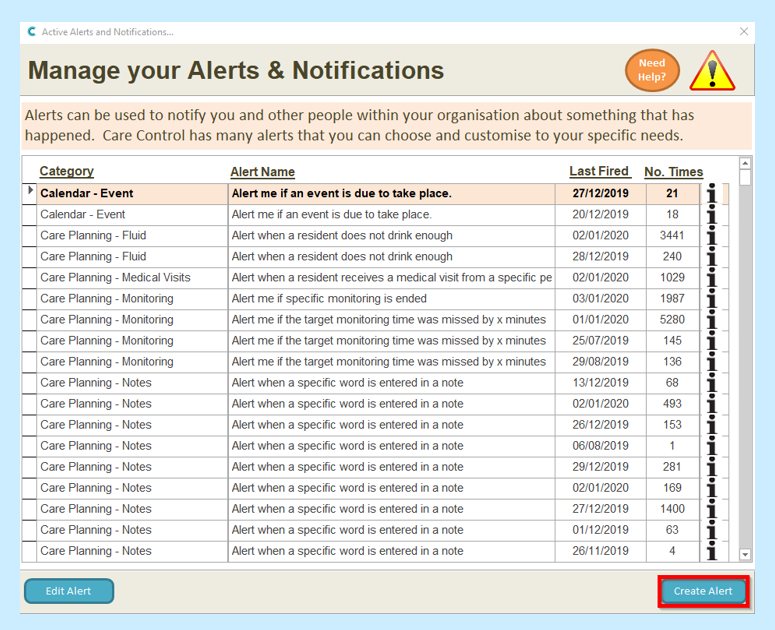Select the 29/08/2019 last fired cell
Viewport: 775px width, 630px height.
pos(601,362)
